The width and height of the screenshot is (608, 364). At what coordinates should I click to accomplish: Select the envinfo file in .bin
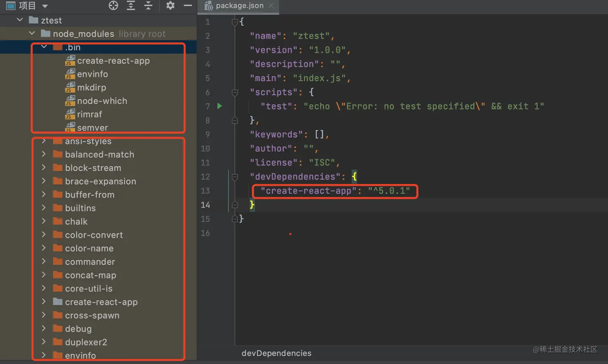pos(92,74)
